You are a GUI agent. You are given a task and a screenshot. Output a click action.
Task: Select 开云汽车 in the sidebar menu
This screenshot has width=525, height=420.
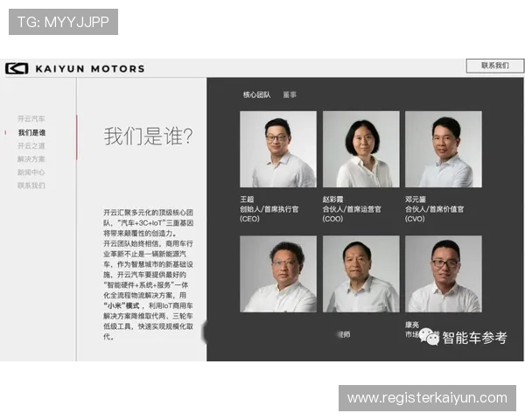31,119
